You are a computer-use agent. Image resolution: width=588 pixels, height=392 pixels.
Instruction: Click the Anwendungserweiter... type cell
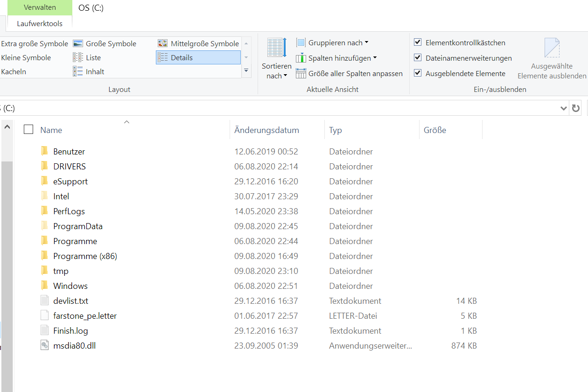(x=371, y=346)
